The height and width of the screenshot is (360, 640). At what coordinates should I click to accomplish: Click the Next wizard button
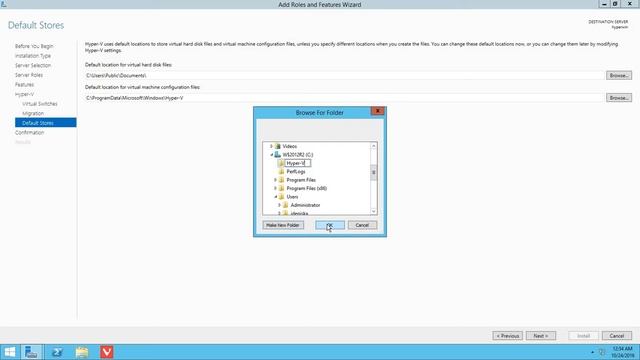[x=541, y=336]
